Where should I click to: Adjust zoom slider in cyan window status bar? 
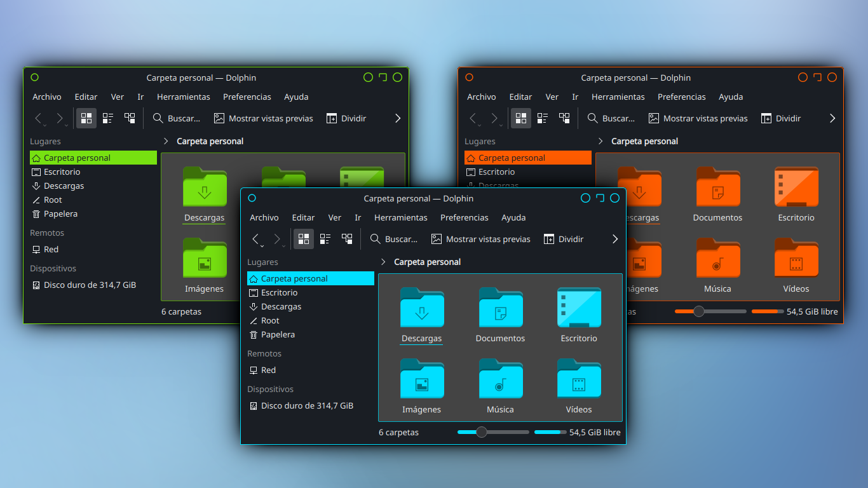click(493, 432)
